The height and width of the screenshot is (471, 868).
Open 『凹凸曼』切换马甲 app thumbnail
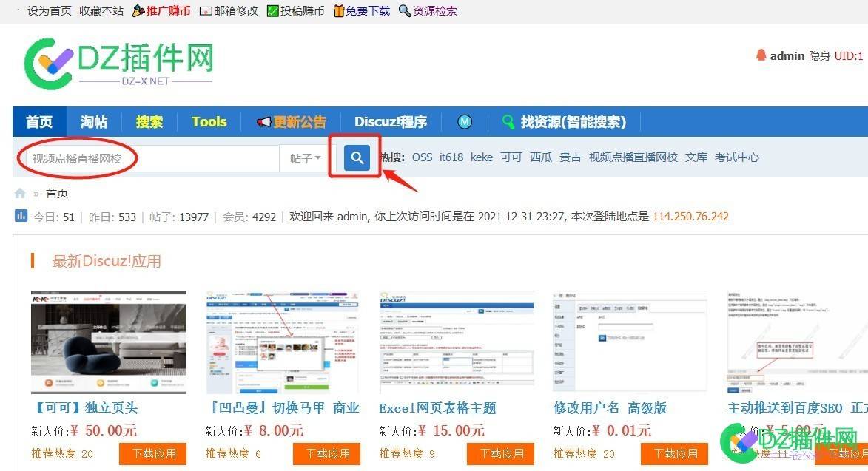[283, 342]
